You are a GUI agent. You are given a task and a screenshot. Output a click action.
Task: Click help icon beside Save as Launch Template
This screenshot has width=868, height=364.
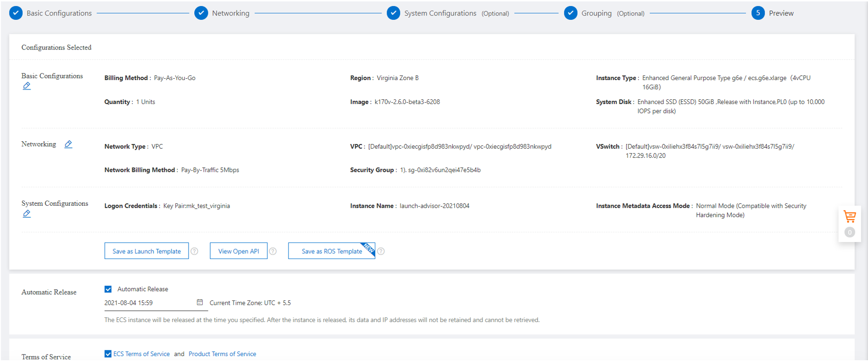[194, 251]
